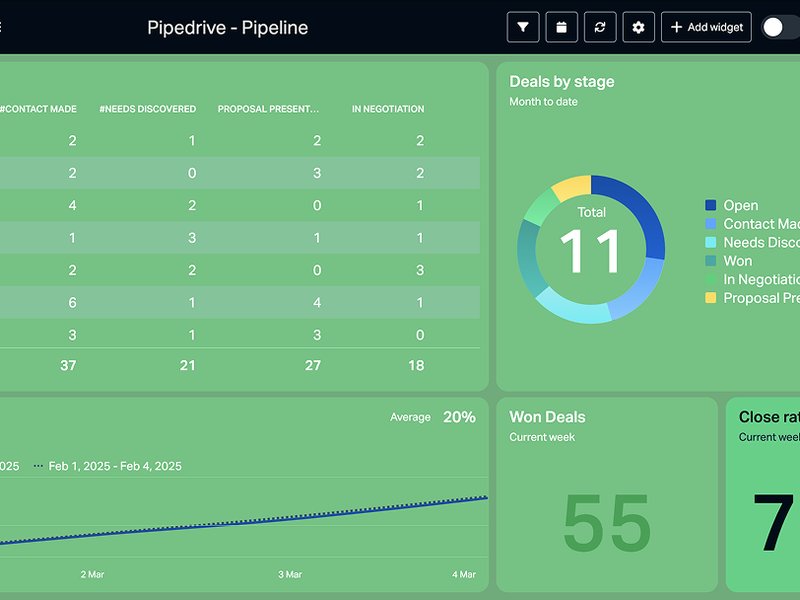Click the Won Deals widget title

click(547, 417)
